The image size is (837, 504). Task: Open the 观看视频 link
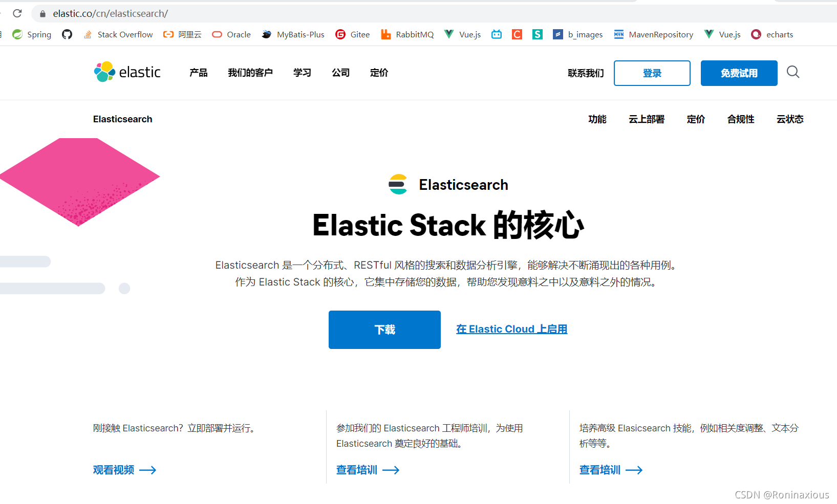[114, 470]
